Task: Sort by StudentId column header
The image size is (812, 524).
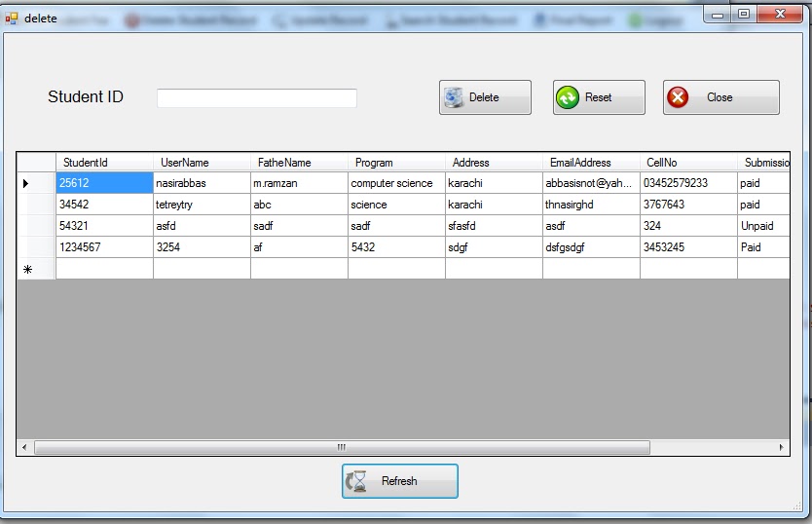Action: coord(104,163)
